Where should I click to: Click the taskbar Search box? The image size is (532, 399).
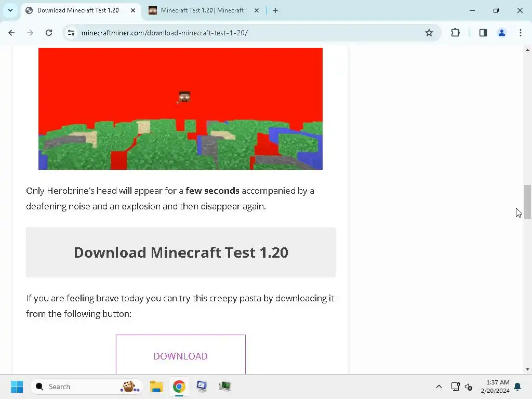tap(87, 387)
